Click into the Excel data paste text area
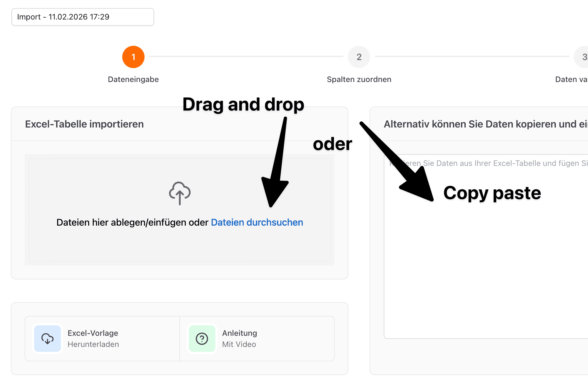This screenshot has width=588, height=385. [x=486, y=263]
